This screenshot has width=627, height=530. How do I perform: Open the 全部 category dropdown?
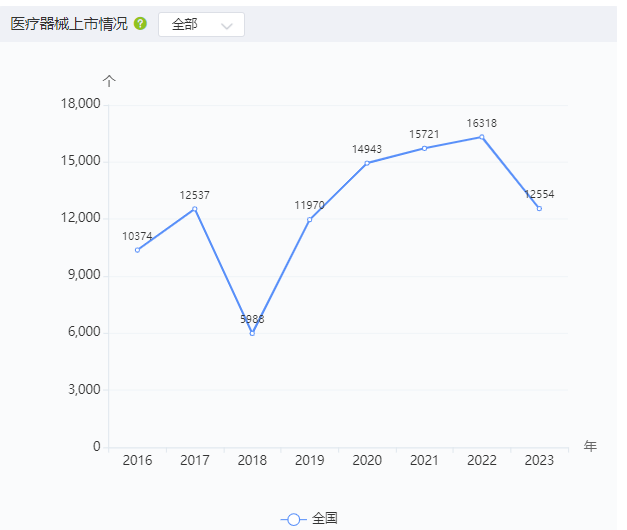202,24
